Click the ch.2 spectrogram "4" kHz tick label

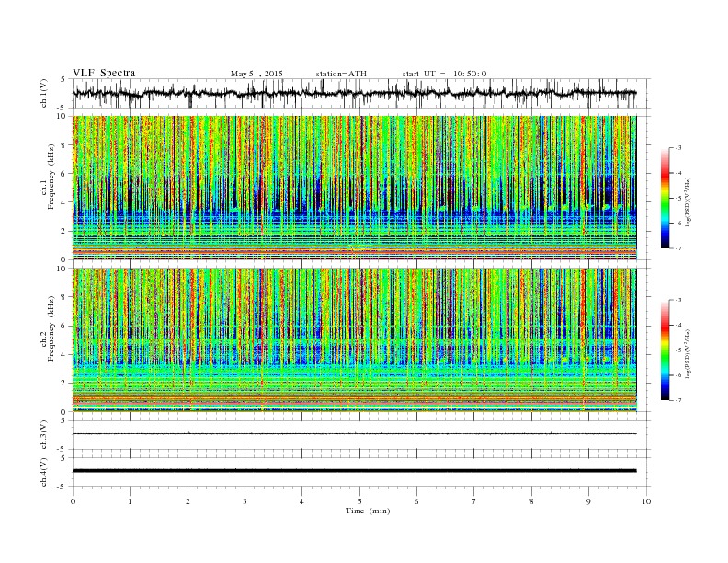[x=64, y=354]
